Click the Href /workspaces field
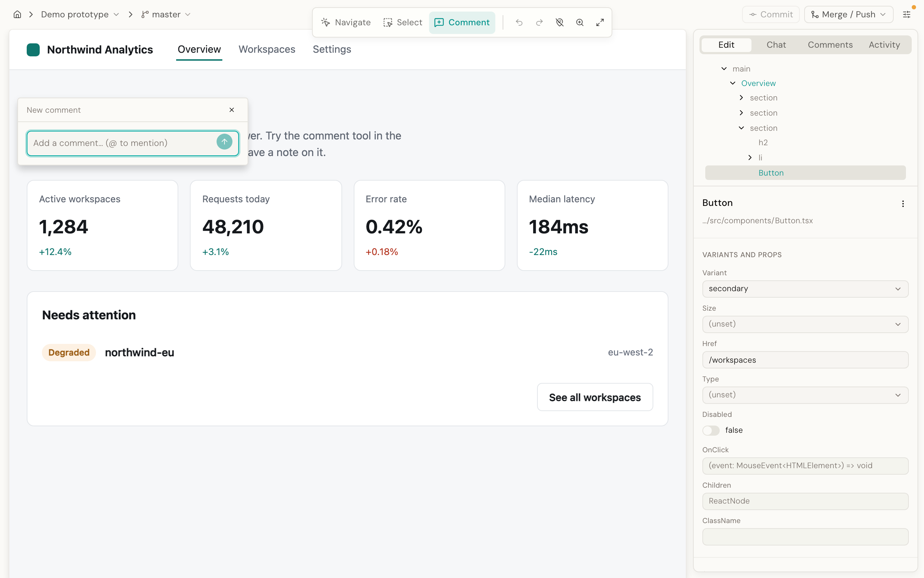 (x=805, y=360)
